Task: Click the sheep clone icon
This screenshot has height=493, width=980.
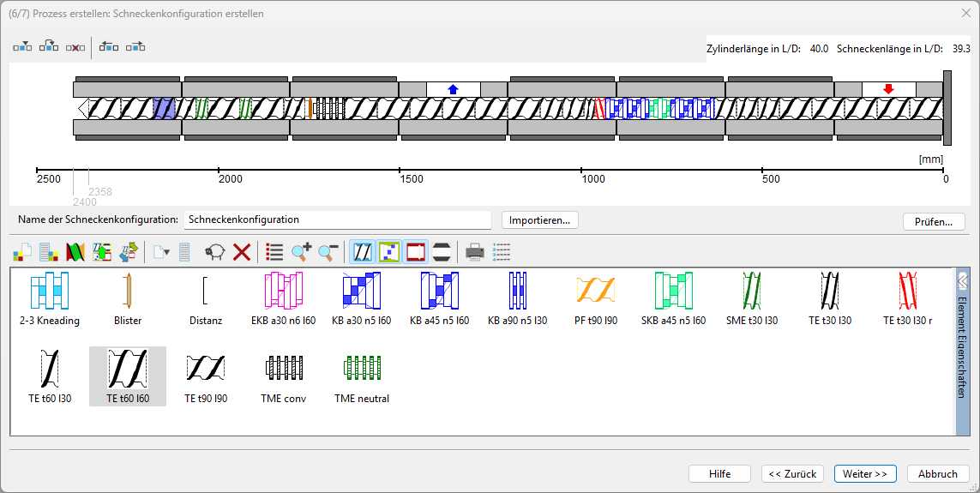Action: click(215, 252)
